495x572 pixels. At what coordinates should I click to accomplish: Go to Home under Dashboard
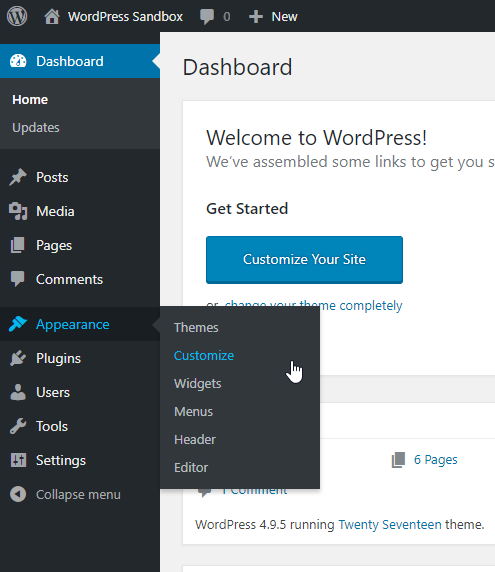30,100
